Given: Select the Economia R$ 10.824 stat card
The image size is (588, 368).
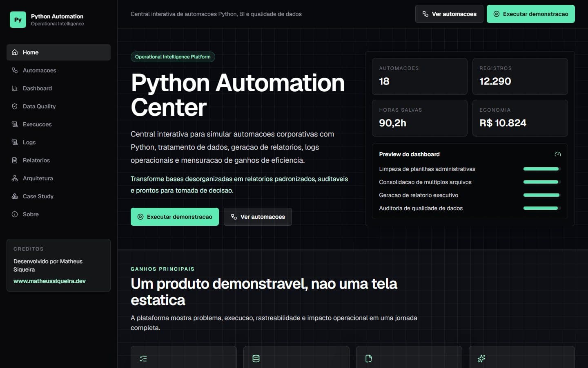Looking at the screenshot, I should click(520, 118).
